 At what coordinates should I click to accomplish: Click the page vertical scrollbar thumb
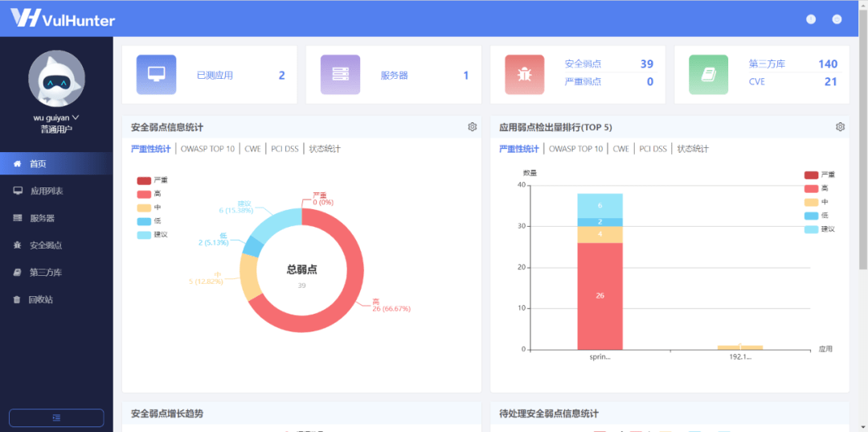(x=863, y=138)
